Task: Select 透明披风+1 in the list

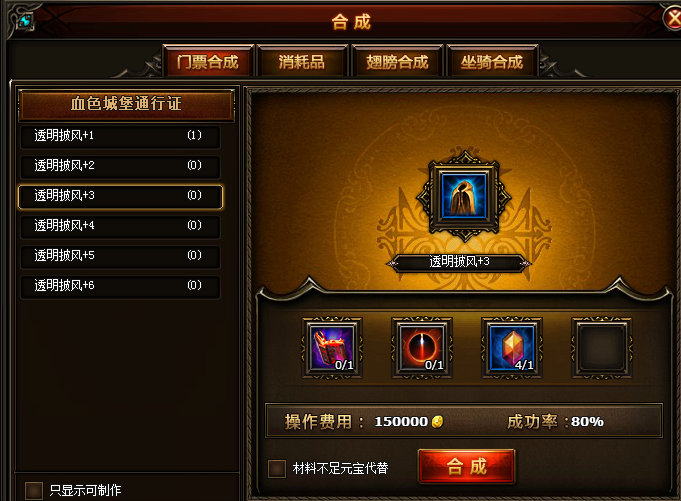Action: coord(120,136)
